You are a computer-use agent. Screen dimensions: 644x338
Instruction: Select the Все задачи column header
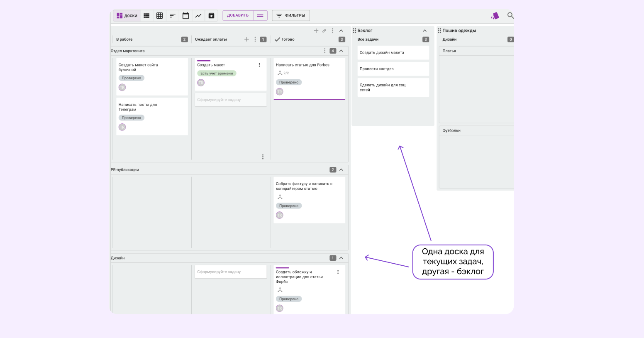[x=368, y=39]
